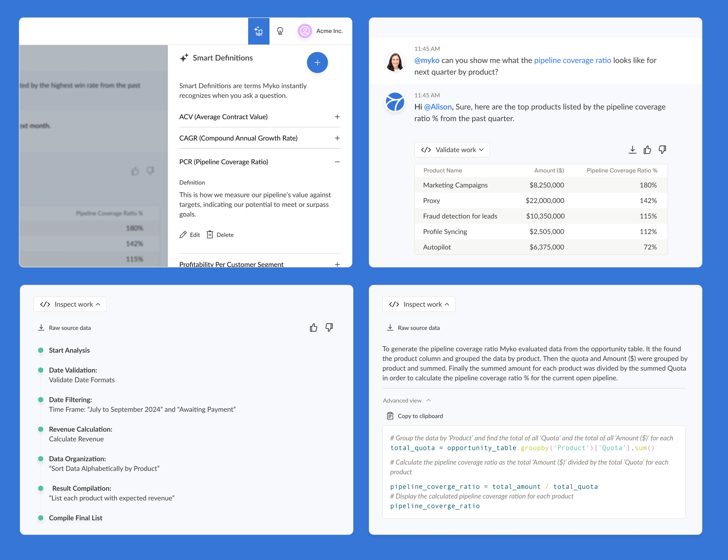Screen dimensions: 728x560
Task: Open the Acme Inc. account avatar
Action: [304, 31]
